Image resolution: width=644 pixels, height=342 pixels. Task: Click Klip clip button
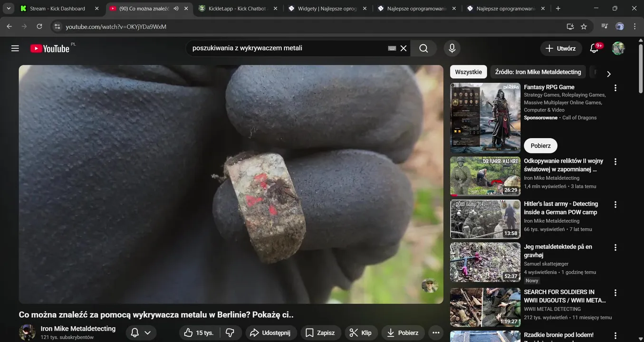tap(361, 333)
